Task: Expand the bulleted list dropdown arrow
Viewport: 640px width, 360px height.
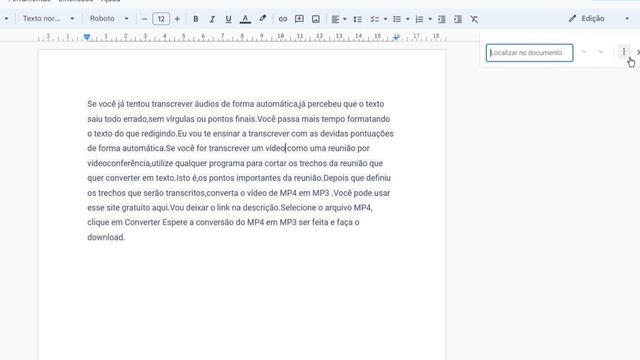Action: pyautogui.click(x=407, y=19)
